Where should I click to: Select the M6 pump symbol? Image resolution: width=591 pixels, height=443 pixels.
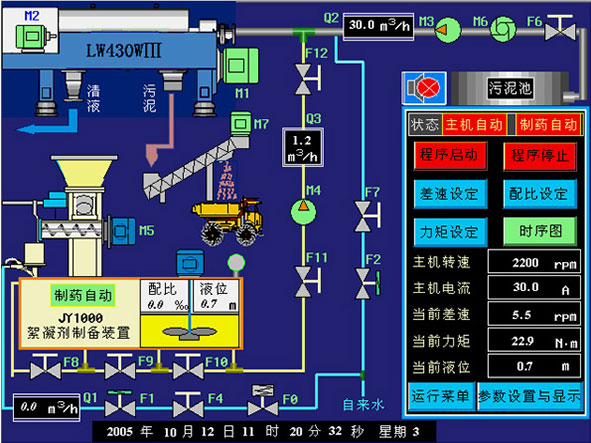pyautogui.click(x=503, y=29)
